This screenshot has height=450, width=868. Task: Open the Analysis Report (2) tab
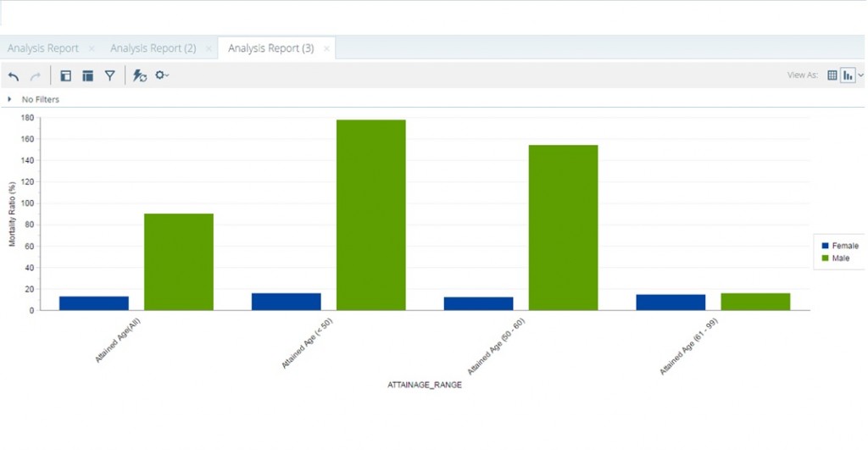pyautogui.click(x=153, y=48)
